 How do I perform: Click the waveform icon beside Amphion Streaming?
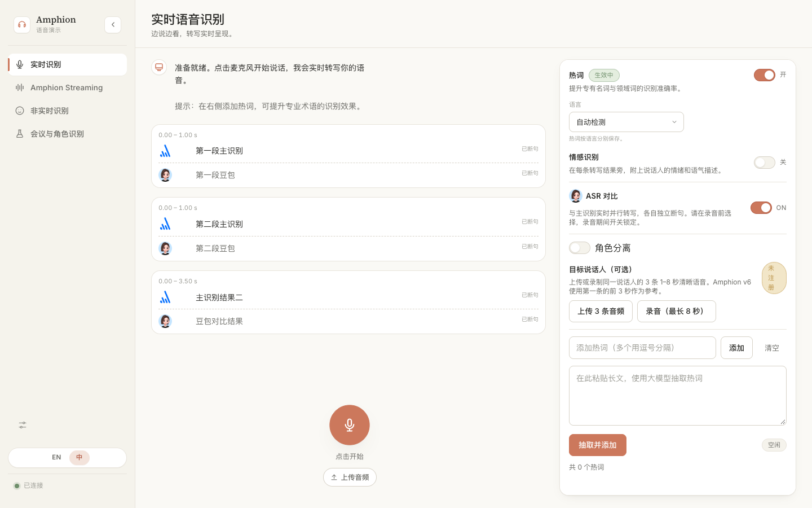[20, 87]
